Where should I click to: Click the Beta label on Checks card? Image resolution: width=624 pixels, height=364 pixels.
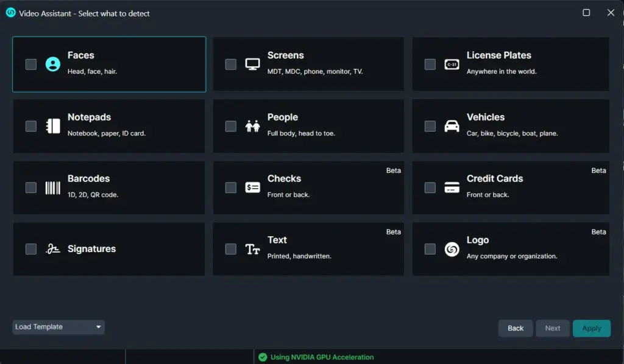click(393, 170)
